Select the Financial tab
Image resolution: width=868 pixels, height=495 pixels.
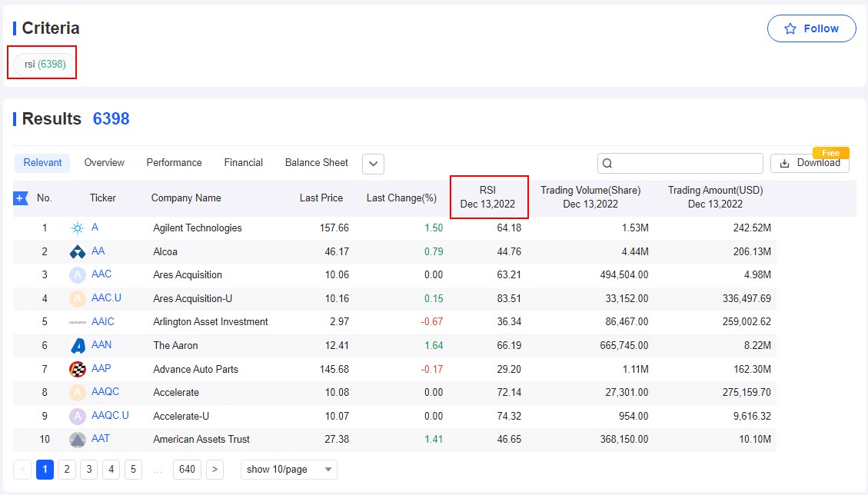[244, 163]
